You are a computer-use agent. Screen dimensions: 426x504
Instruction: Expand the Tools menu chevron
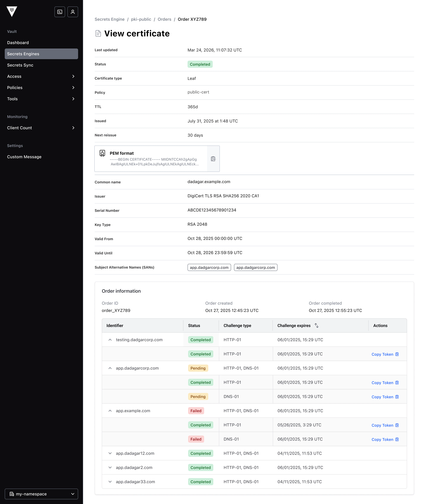click(x=73, y=99)
